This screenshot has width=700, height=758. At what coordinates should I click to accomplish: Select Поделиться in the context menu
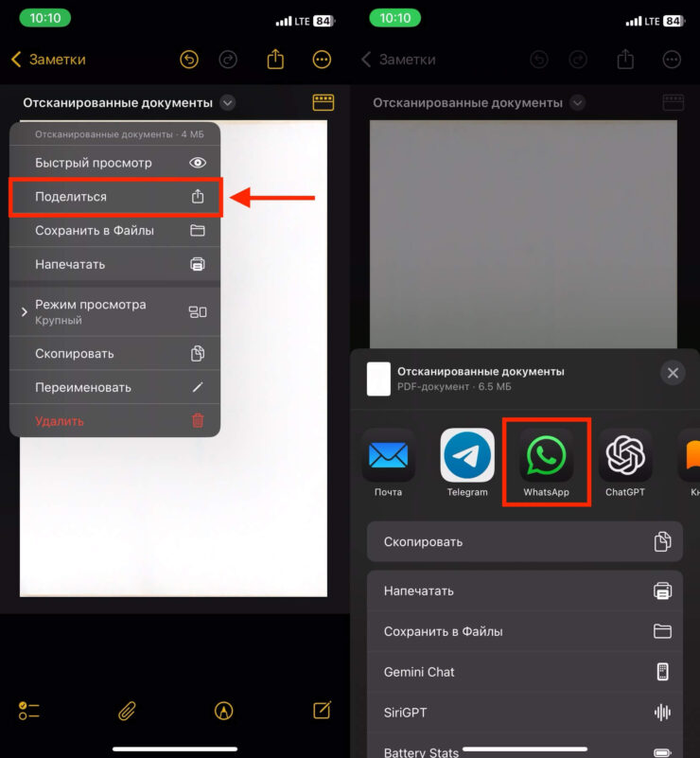pos(115,197)
